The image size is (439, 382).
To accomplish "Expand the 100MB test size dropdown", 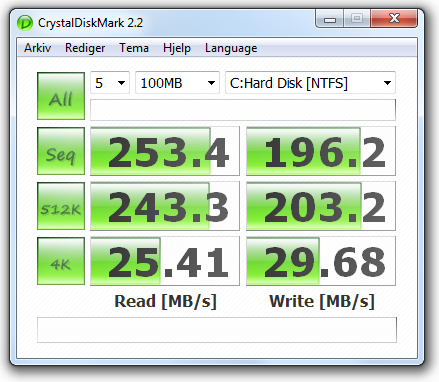I will [x=177, y=83].
